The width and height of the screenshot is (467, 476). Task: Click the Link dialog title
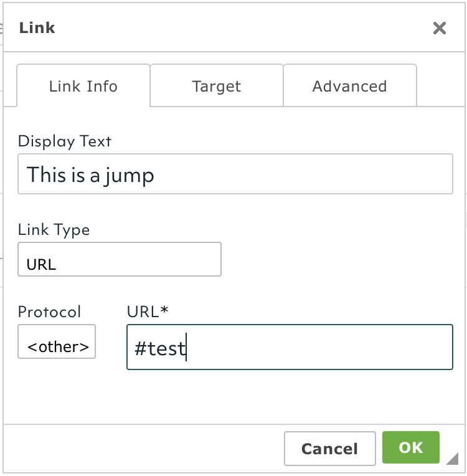tap(37, 28)
